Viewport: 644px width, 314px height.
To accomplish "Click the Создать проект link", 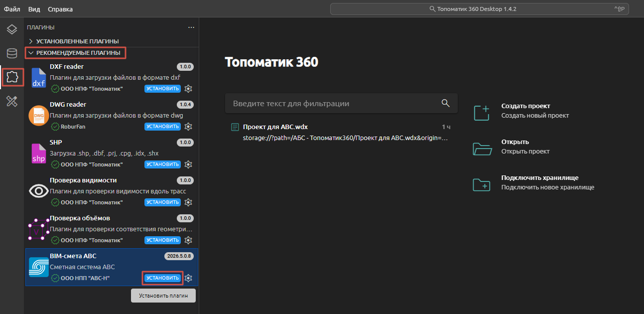I will point(525,106).
